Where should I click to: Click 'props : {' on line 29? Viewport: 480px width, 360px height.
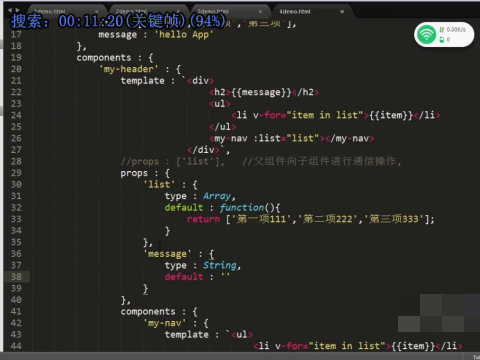pos(145,173)
